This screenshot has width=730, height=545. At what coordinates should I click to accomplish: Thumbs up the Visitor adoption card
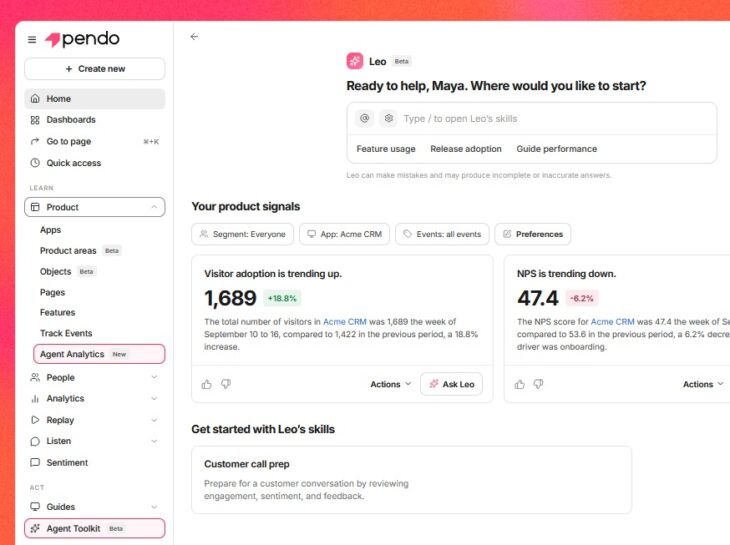[x=207, y=384]
